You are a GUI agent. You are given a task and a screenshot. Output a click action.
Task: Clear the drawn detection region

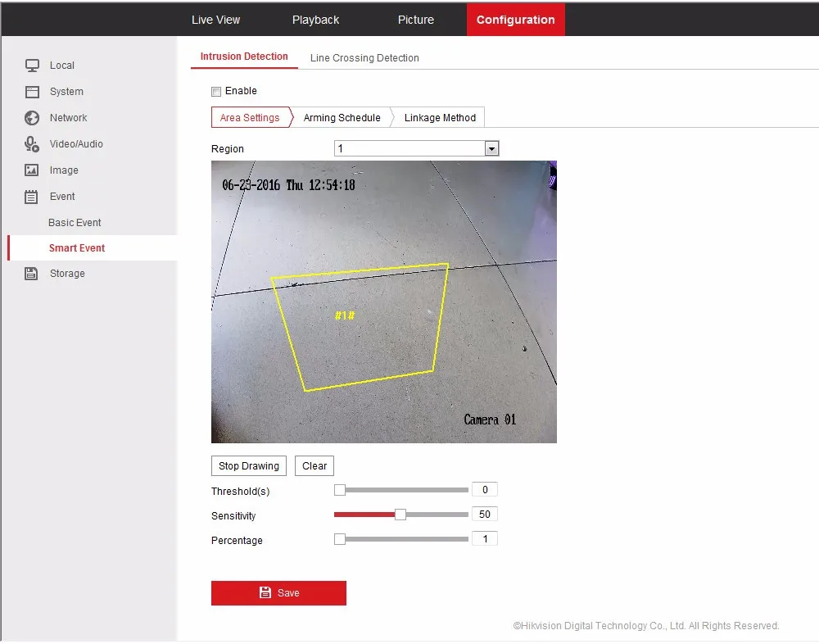tap(314, 466)
